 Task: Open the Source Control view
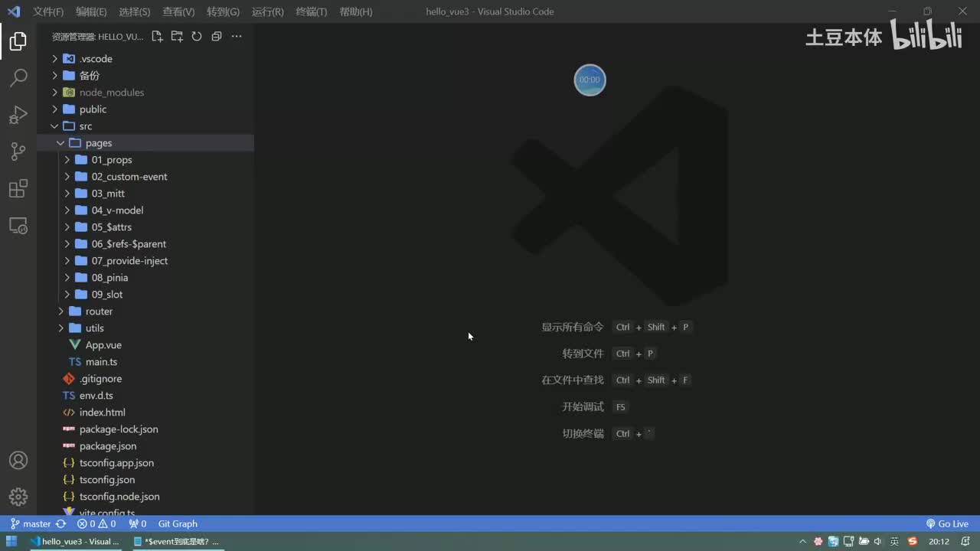[18, 152]
